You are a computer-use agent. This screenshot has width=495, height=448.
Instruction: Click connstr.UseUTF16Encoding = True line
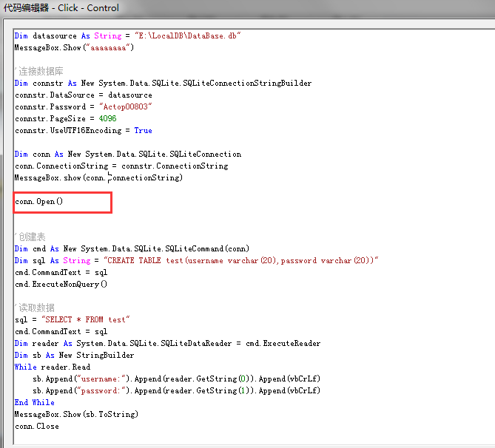click(84, 130)
